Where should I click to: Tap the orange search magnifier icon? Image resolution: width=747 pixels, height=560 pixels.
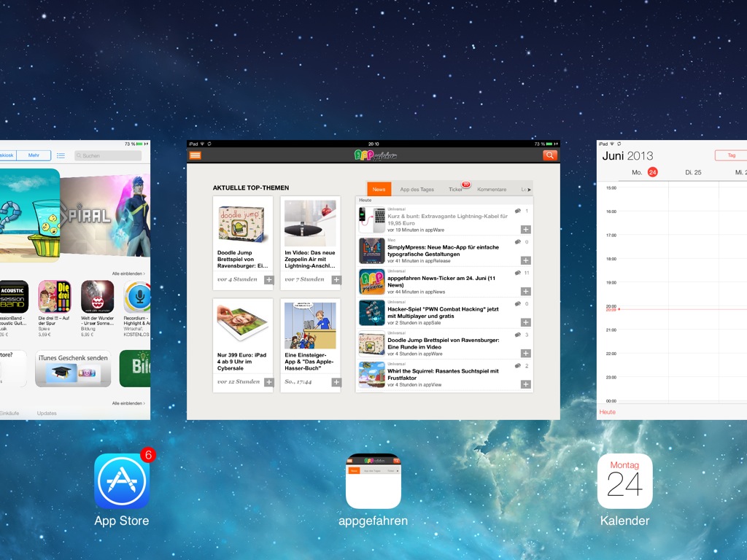[550, 155]
